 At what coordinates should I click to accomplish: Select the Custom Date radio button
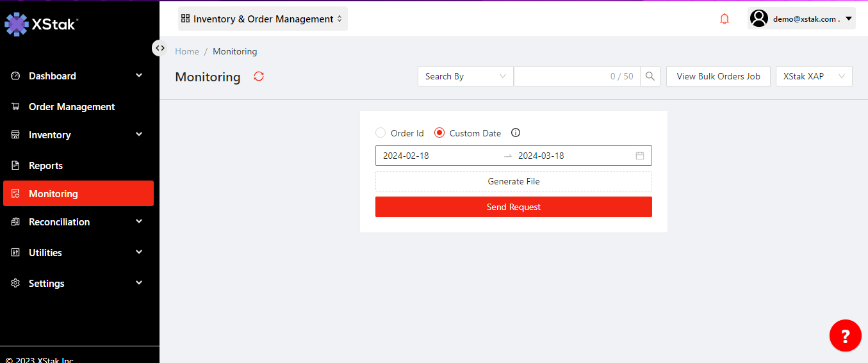[439, 133]
